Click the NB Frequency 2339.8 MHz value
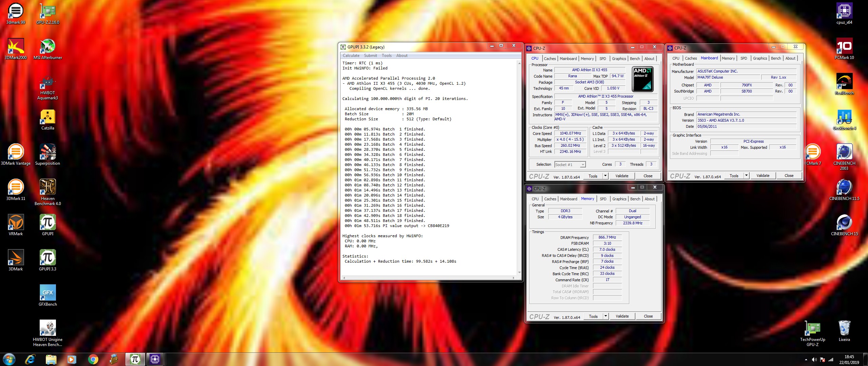Screen dimensions: 868x366 click(633, 223)
